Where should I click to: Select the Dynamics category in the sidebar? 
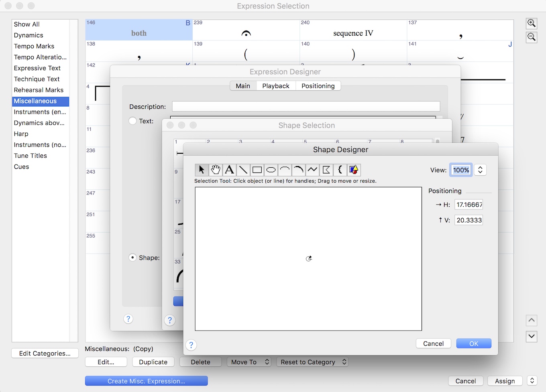pyautogui.click(x=29, y=35)
